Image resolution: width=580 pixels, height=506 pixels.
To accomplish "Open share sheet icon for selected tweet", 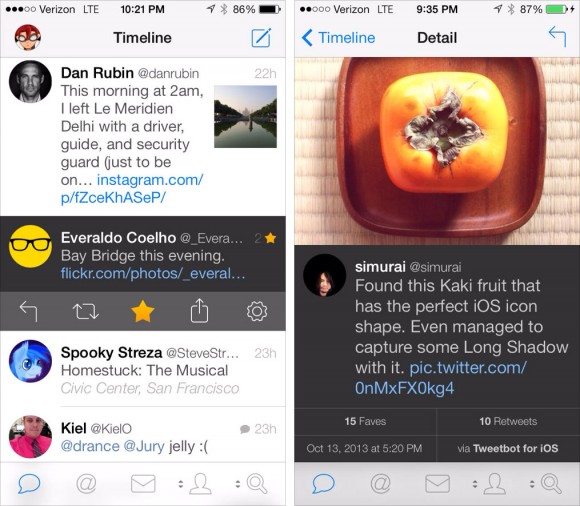I will [x=199, y=311].
